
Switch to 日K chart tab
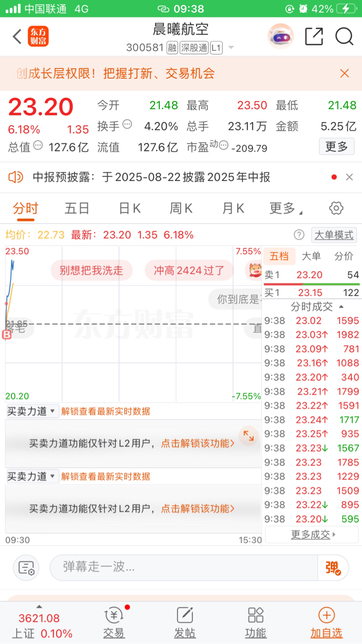[130, 208]
